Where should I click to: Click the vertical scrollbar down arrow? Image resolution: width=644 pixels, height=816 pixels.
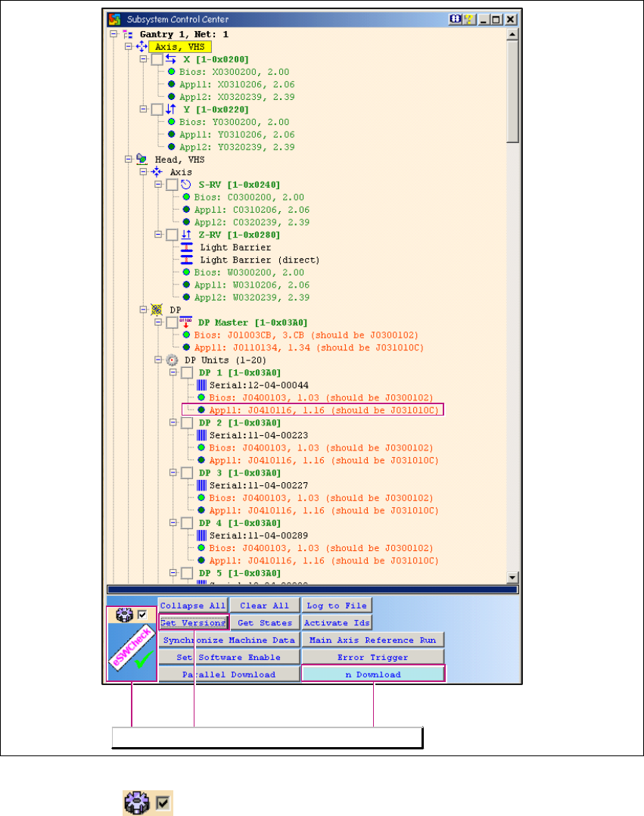512,576
